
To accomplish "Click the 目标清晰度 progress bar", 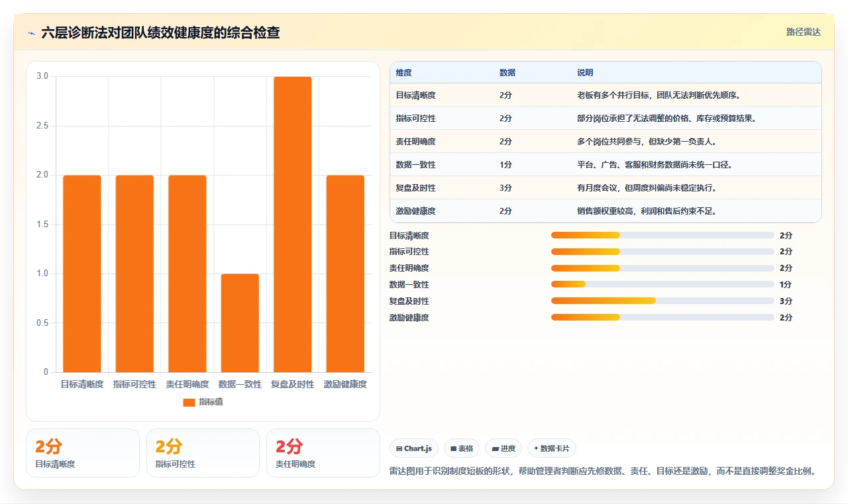I will [x=662, y=235].
